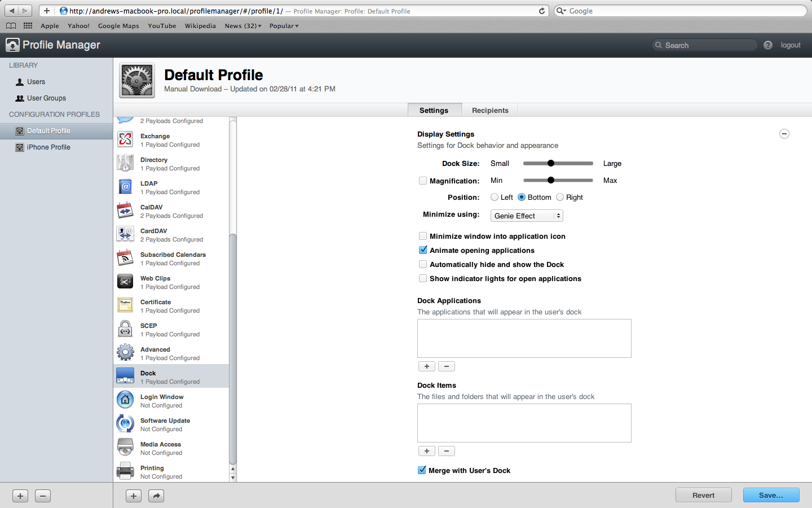Click the User Groups icon in sidebar
The width and height of the screenshot is (812, 508).
pyautogui.click(x=20, y=98)
